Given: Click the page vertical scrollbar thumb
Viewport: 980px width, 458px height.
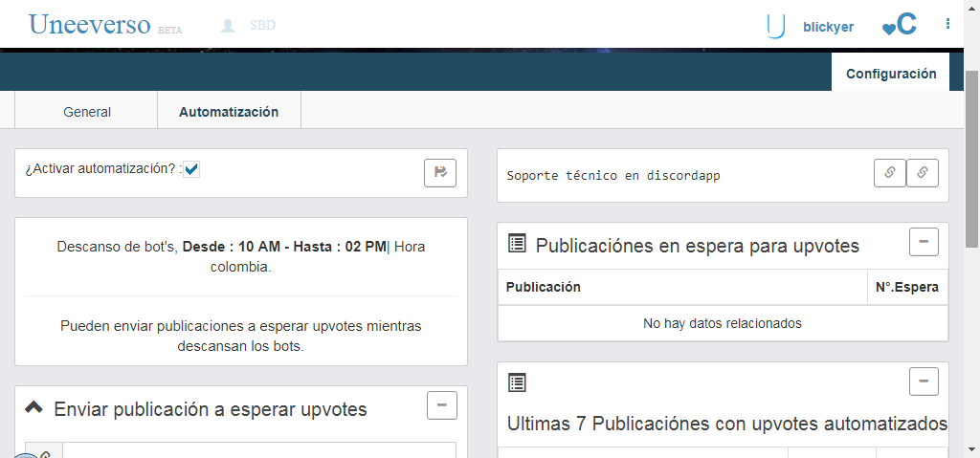Looking at the screenshot, I should 972,159.
